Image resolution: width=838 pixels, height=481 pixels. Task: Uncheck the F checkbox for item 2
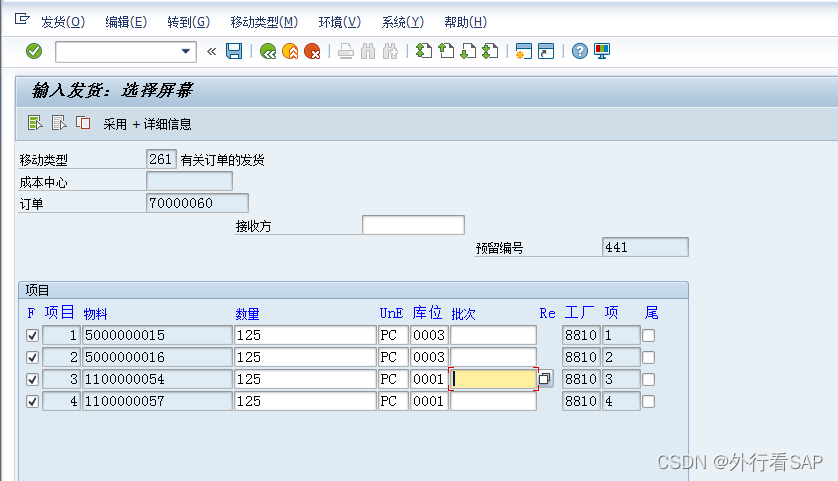(32, 358)
